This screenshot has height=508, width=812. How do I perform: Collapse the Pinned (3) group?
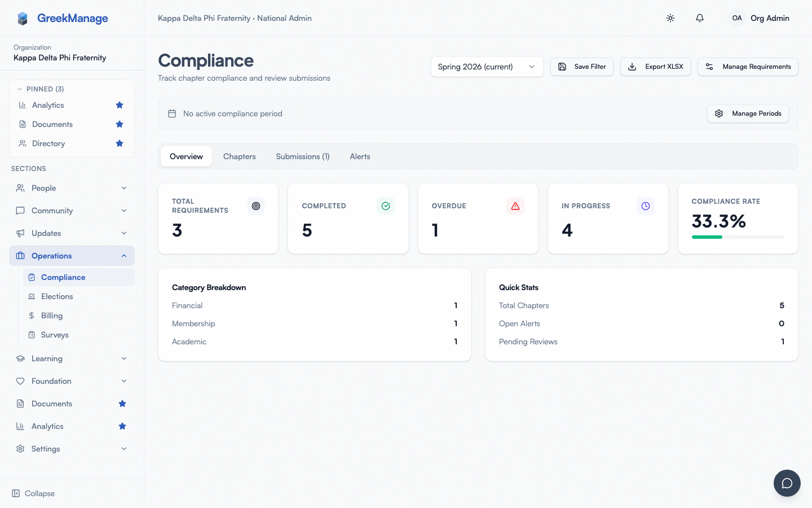click(x=40, y=89)
